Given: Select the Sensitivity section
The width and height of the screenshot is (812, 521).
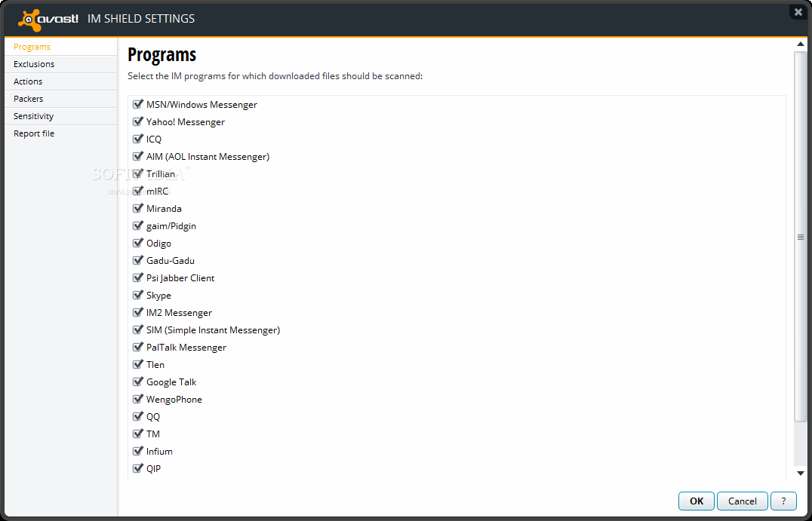Looking at the screenshot, I should pos(61,116).
